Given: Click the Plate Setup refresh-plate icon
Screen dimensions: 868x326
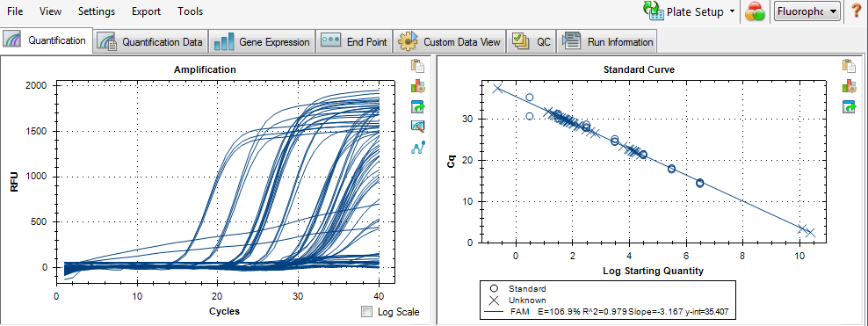Looking at the screenshot, I should point(653,11).
